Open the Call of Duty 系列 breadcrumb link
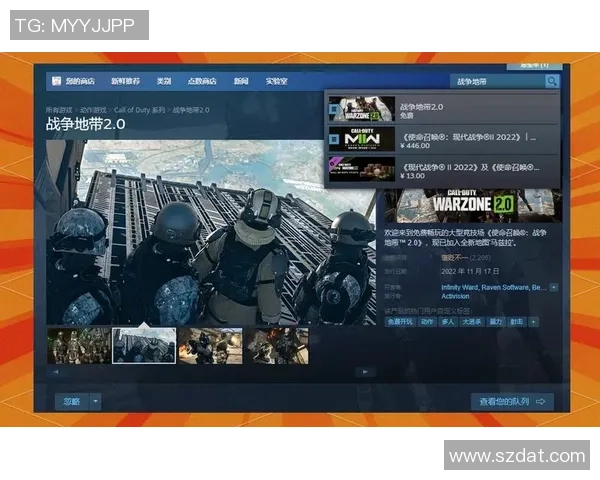600x480 pixels. (x=139, y=110)
